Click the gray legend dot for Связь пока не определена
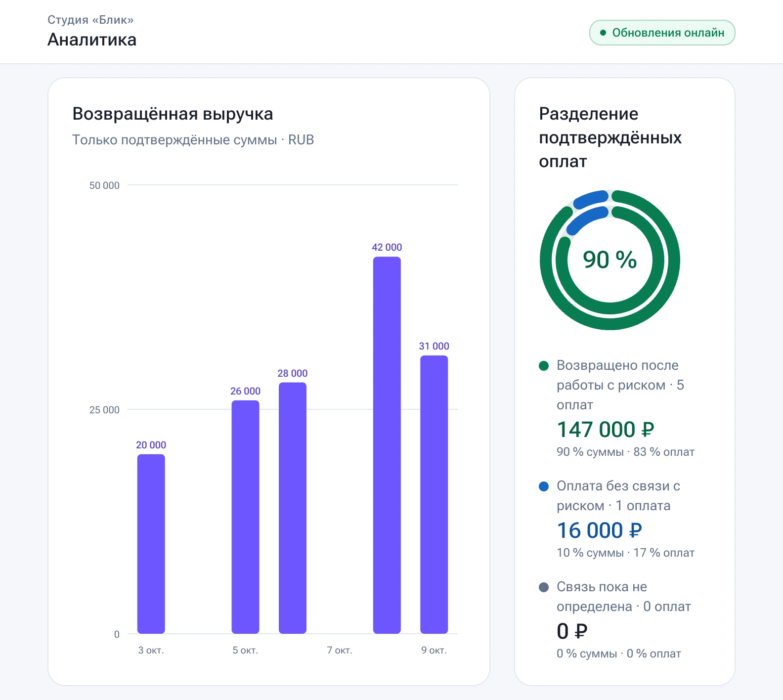Screen dimensions: 783x700 click(x=544, y=587)
